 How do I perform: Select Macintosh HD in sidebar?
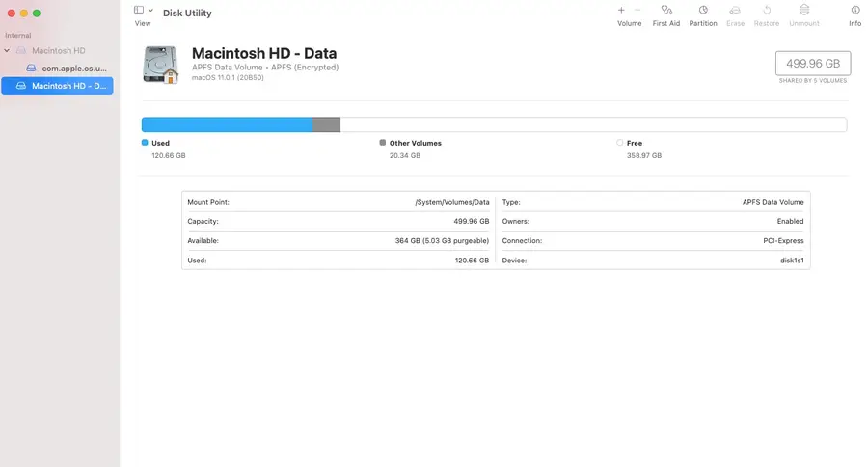[58, 50]
